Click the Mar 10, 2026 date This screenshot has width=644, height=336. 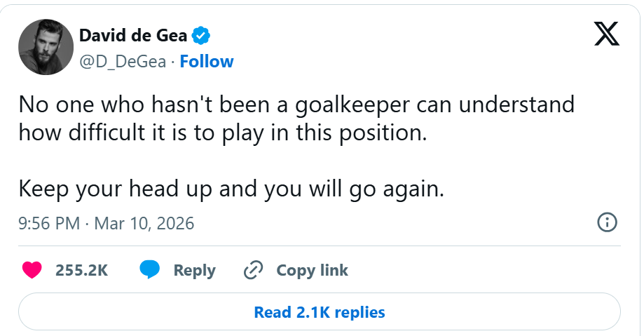[x=144, y=224]
